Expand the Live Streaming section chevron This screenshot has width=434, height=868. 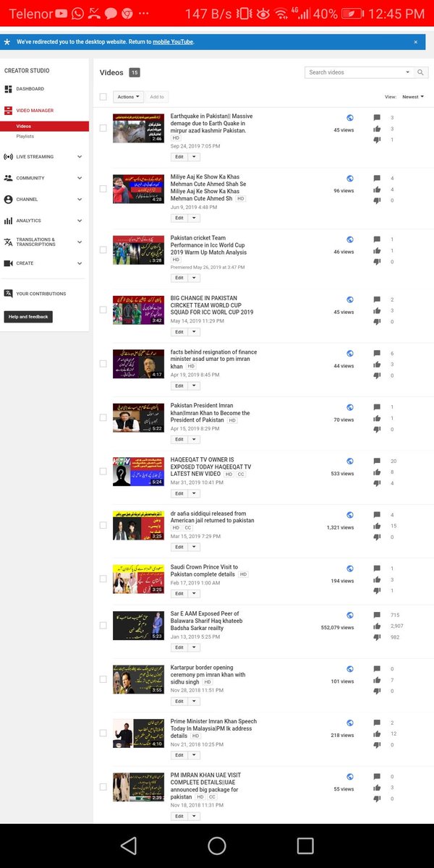tap(80, 156)
